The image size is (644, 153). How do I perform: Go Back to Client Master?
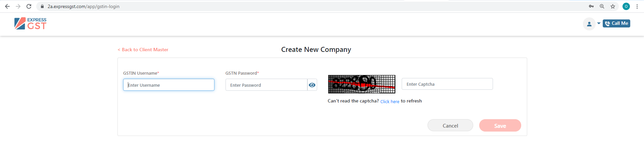click(143, 50)
